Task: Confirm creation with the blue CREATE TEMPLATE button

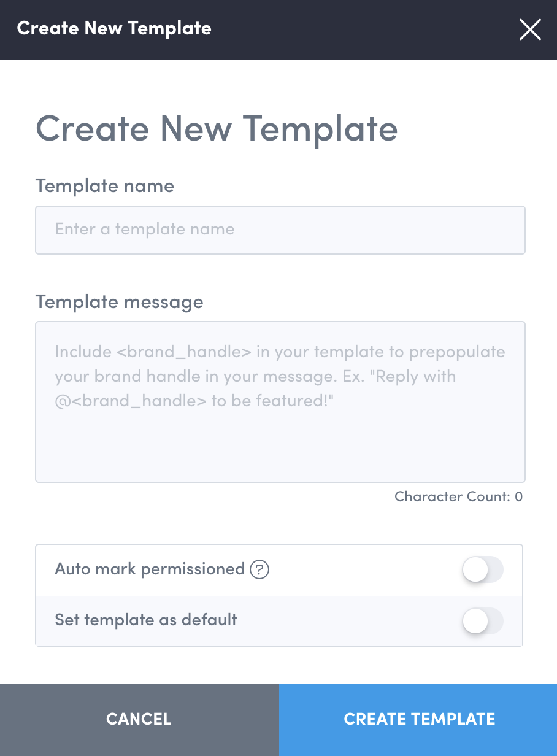Action: pyautogui.click(x=418, y=719)
